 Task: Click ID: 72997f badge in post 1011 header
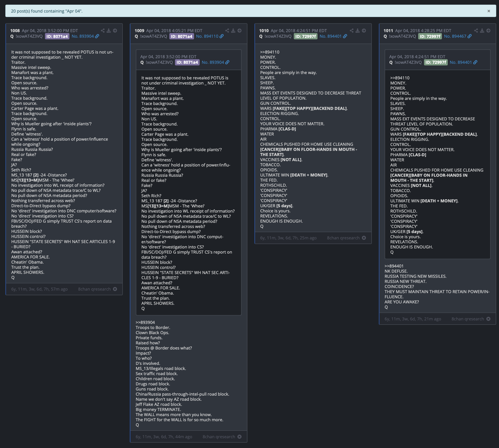[x=430, y=36]
